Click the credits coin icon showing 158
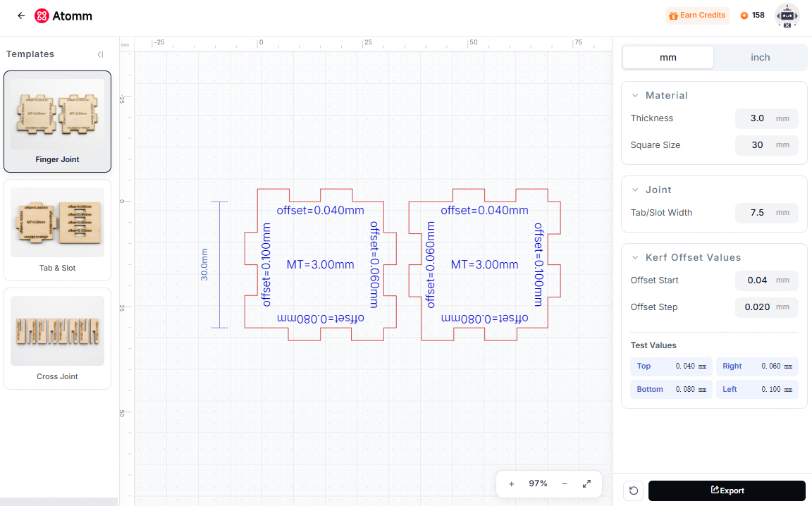812x506 pixels. pos(744,16)
